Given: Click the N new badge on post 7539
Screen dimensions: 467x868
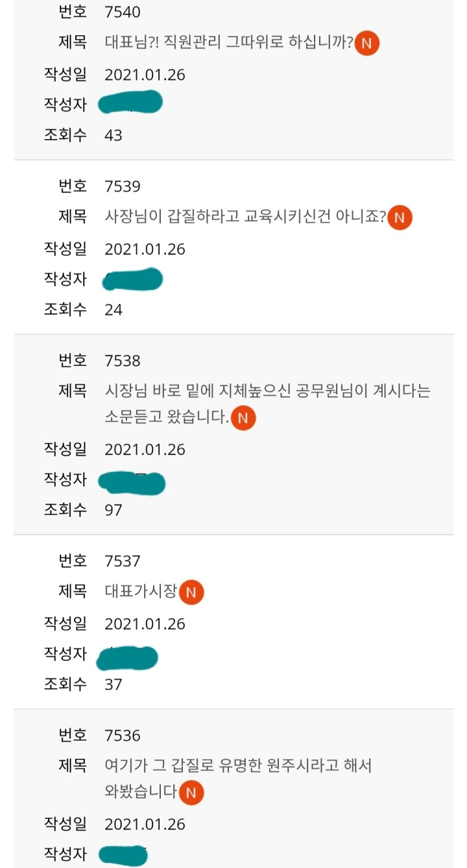Looking at the screenshot, I should (x=400, y=218).
